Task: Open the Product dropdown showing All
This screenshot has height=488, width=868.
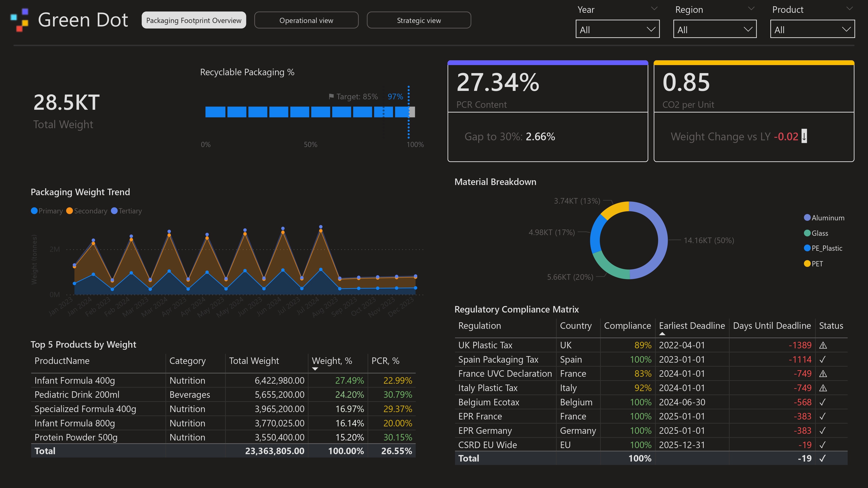Action: [812, 29]
